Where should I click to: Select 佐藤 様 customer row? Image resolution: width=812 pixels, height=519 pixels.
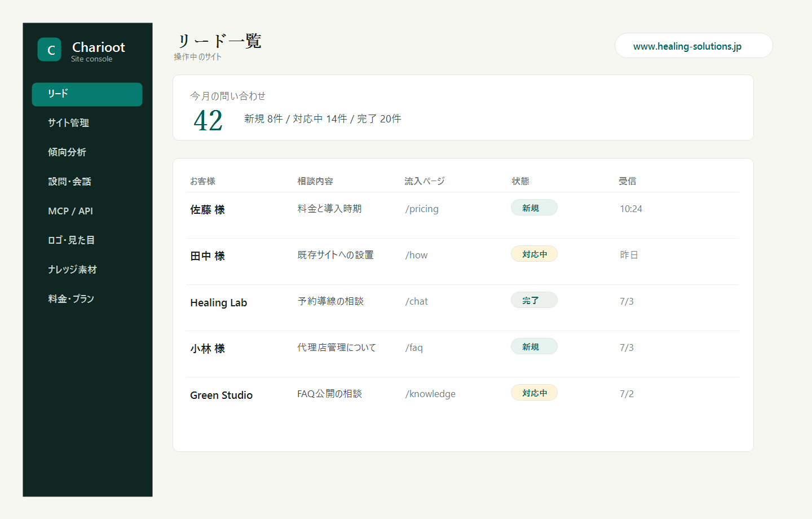click(462, 215)
